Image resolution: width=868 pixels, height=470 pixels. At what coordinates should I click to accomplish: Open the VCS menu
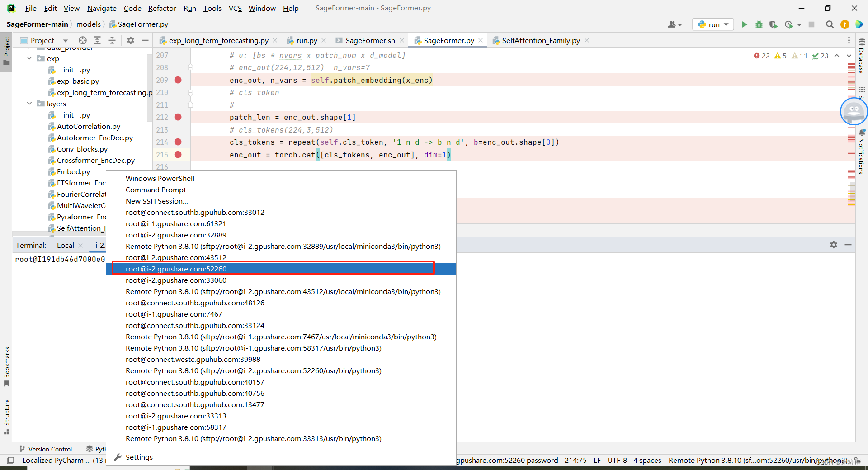(235, 8)
